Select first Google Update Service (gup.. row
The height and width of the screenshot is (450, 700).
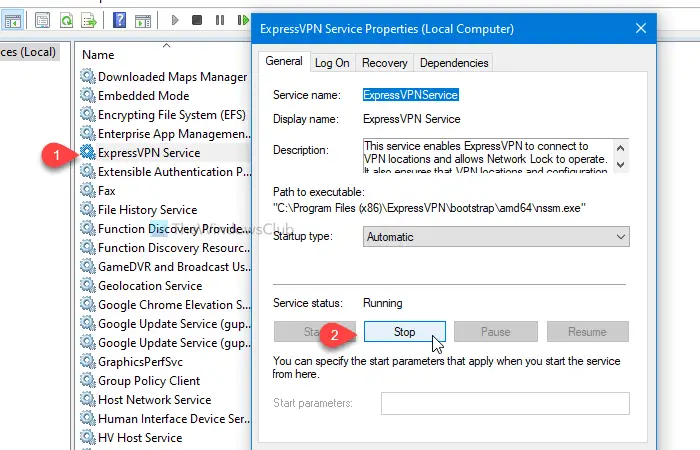165,323
